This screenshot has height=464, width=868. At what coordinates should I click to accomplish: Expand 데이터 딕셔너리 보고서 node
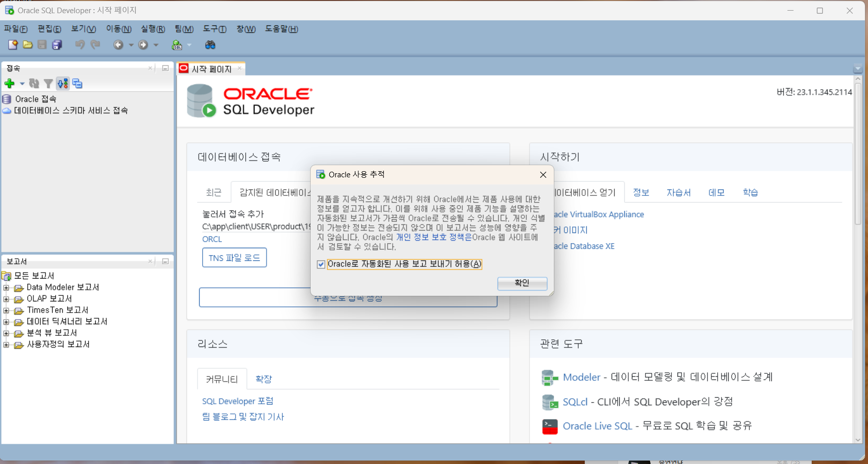tap(6, 322)
